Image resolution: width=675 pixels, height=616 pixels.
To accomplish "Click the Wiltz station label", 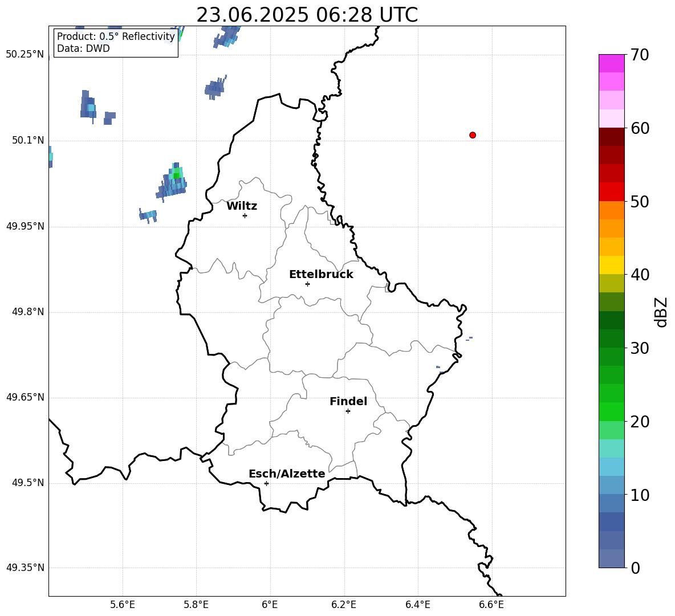I will point(242,206).
